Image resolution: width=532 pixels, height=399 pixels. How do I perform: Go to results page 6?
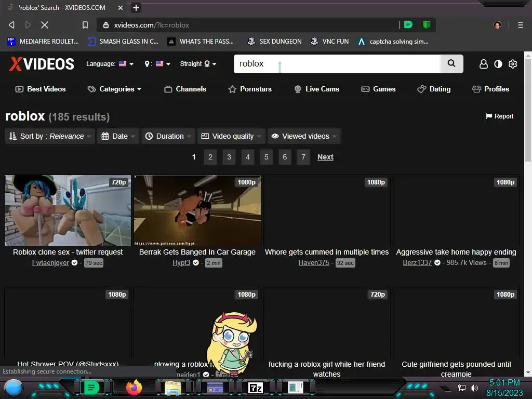[285, 157]
